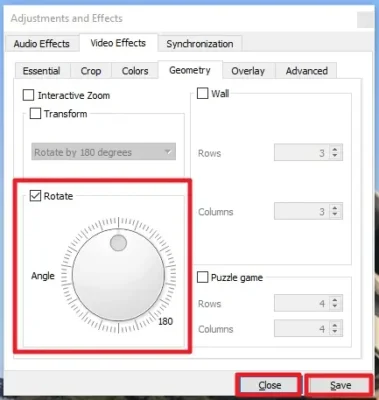Click the 180 angle value label

click(165, 321)
